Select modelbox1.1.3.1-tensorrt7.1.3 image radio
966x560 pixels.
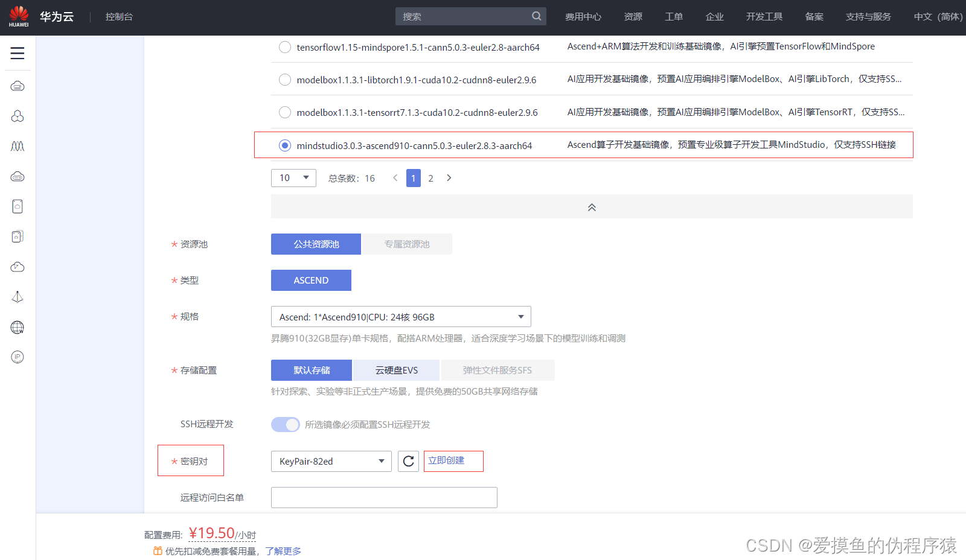[285, 112]
